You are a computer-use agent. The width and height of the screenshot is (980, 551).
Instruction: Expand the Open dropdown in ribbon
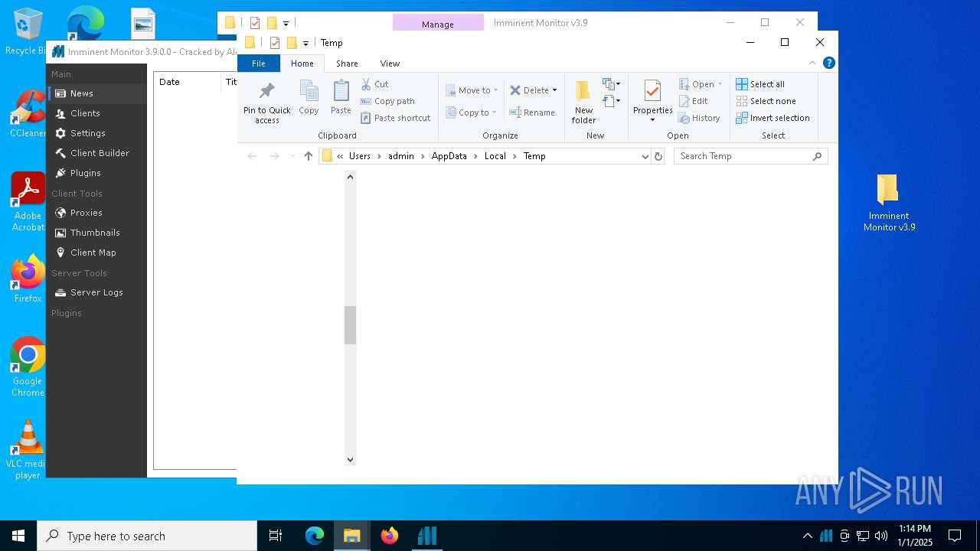click(701, 84)
